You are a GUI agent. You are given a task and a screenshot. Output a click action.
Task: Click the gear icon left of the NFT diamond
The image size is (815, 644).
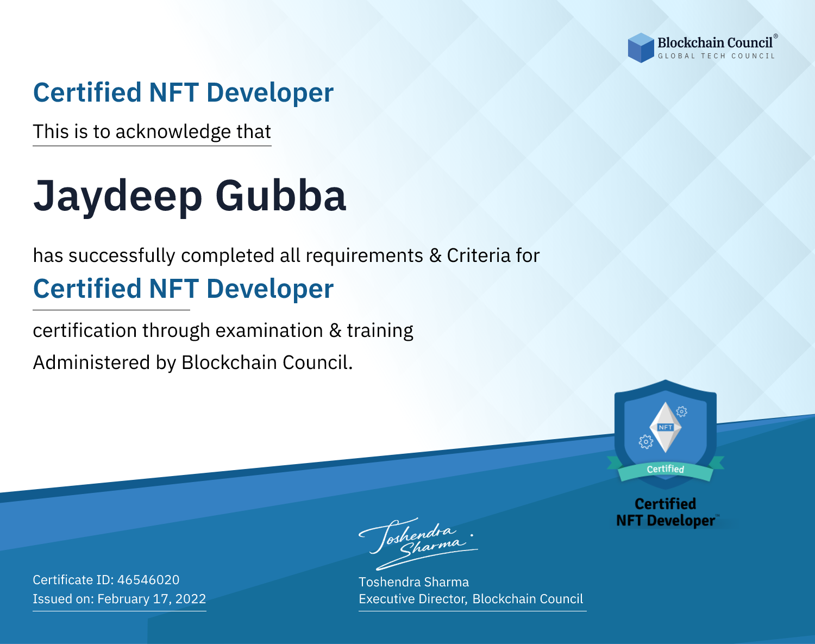coord(645,442)
